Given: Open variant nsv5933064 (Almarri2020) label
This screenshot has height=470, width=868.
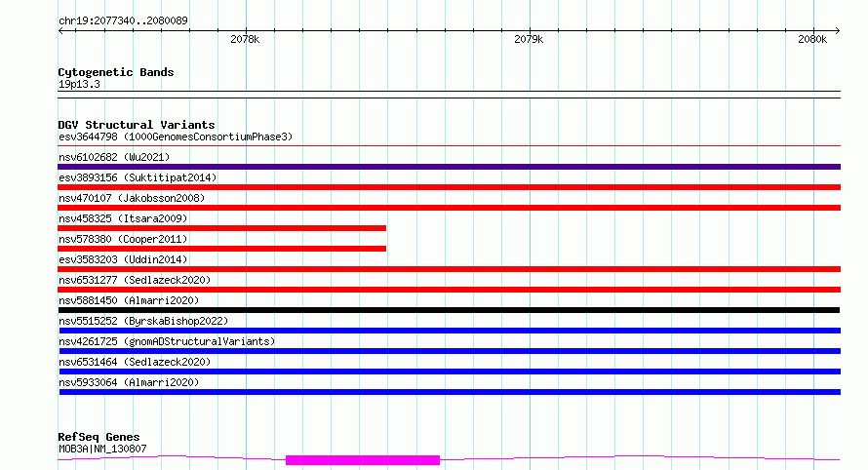Looking at the screenshot, I should (129, 382).
